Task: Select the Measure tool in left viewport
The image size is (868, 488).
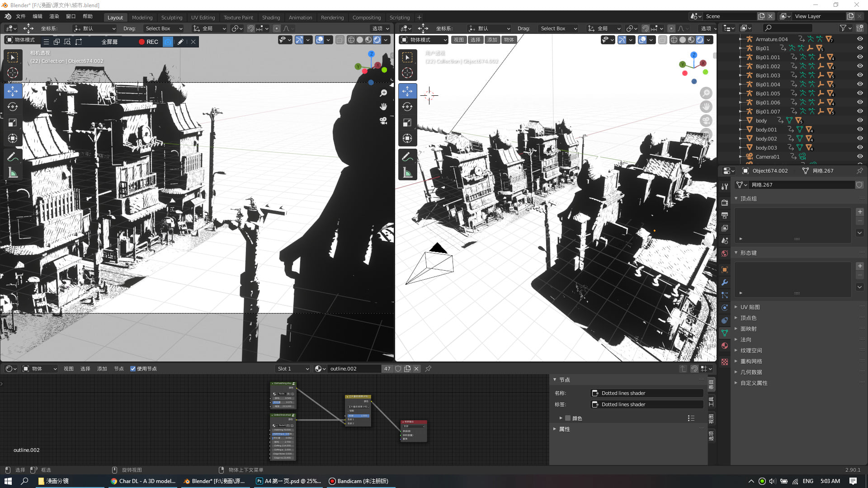Action: (x=13, y=173)
